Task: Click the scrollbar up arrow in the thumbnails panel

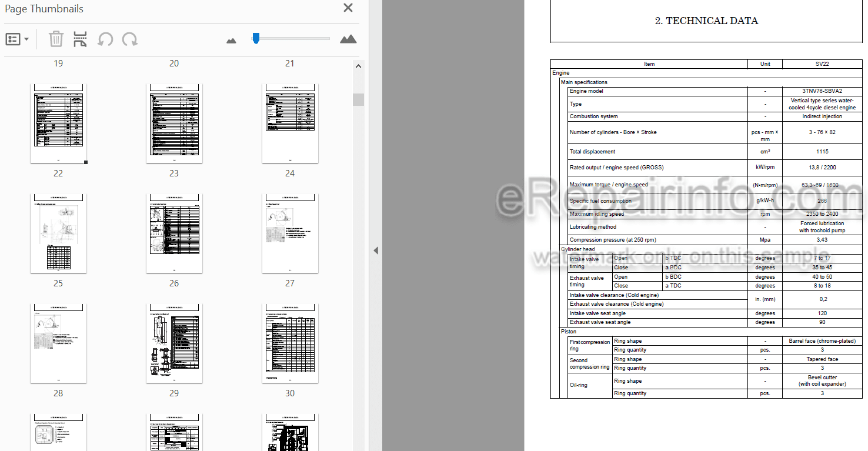Action: pyautogui.click(x=358, y=66)
